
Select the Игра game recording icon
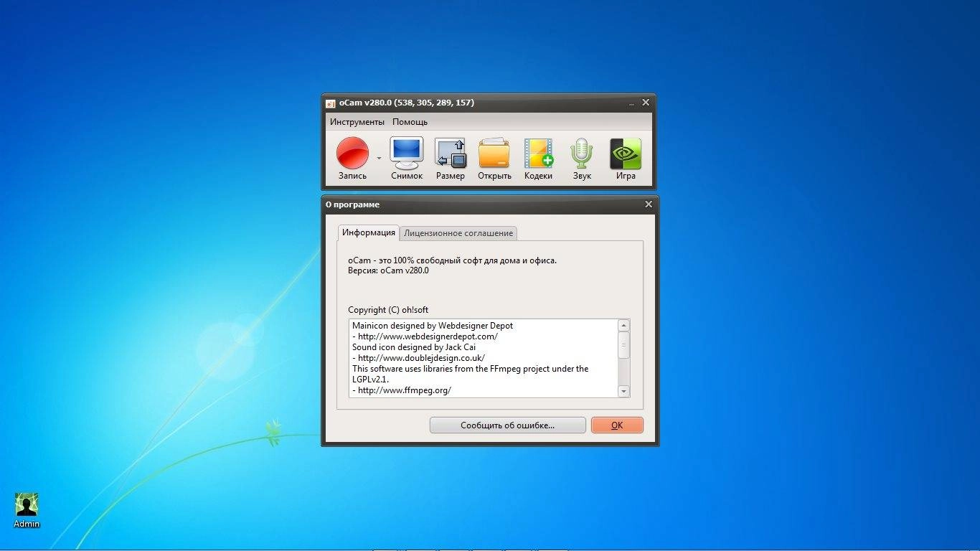[626, 159]
